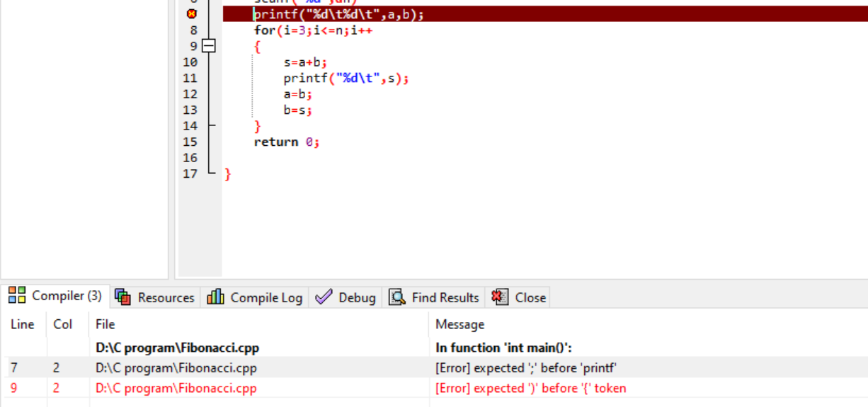
Task: Click the breakpoint error marker on line 7
Action: coord(191,14)
